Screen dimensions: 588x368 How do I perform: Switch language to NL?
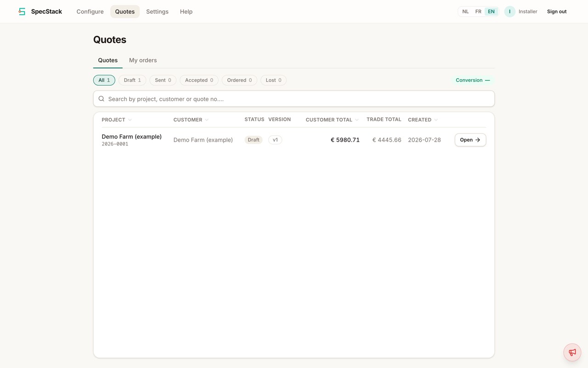coord(465,11)
